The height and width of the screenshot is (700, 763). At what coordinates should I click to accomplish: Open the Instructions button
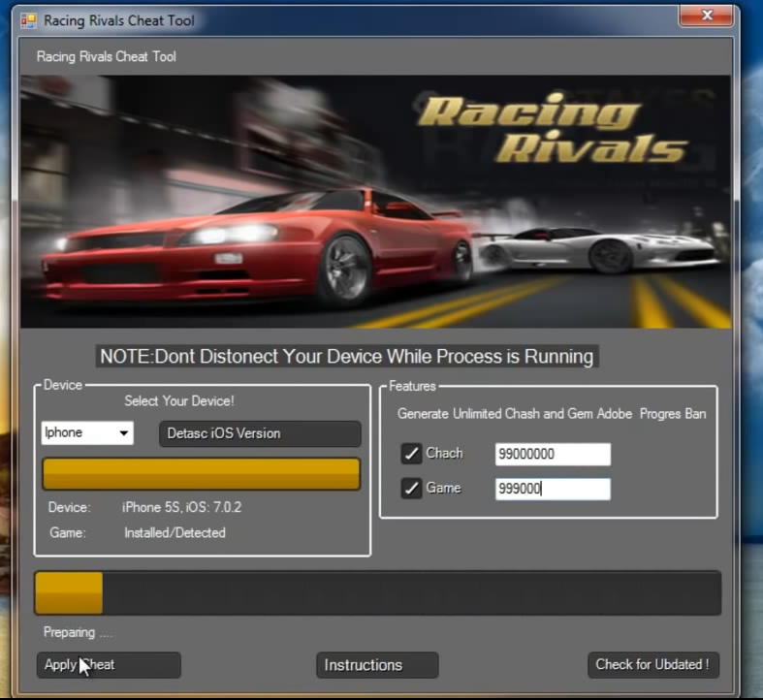pos(377,665)
